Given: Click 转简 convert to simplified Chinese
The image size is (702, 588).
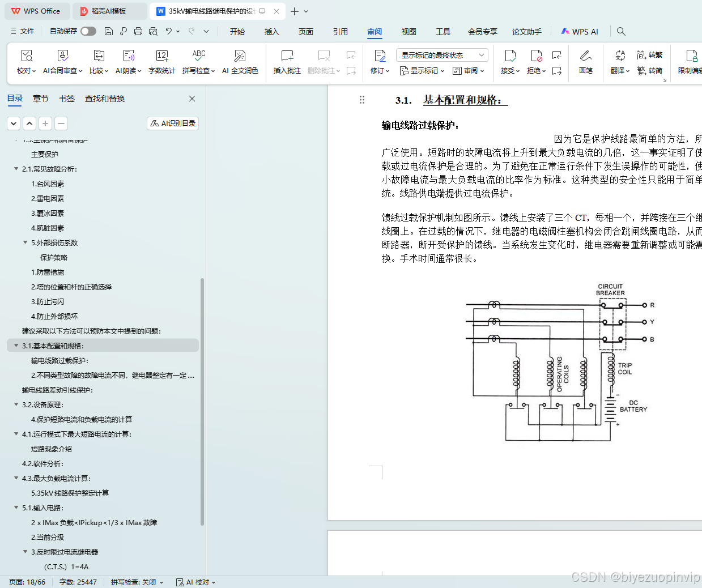Looking at the screenshot, I should coord(650,71).
